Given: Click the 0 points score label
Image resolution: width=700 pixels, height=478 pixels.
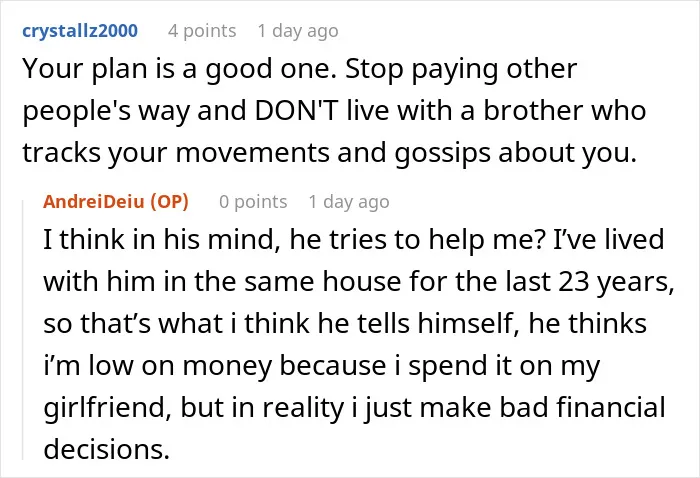Looking at the screenshot, I should (253, 202).
